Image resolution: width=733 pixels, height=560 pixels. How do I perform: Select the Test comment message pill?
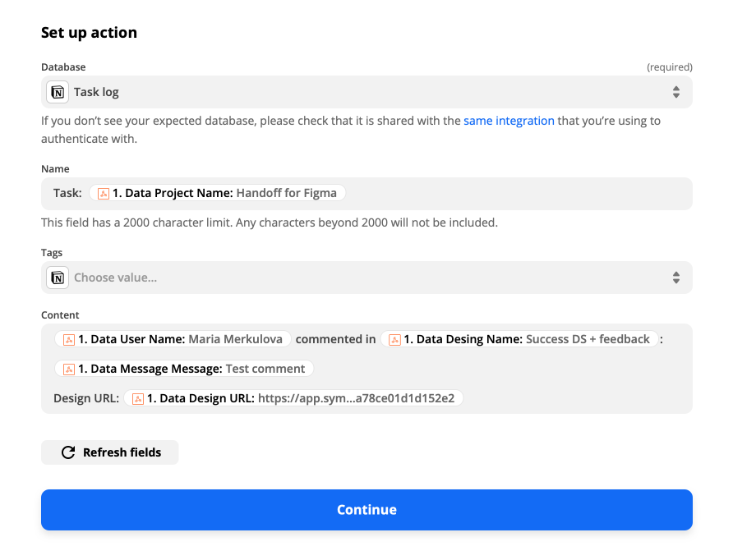(184, 369)
